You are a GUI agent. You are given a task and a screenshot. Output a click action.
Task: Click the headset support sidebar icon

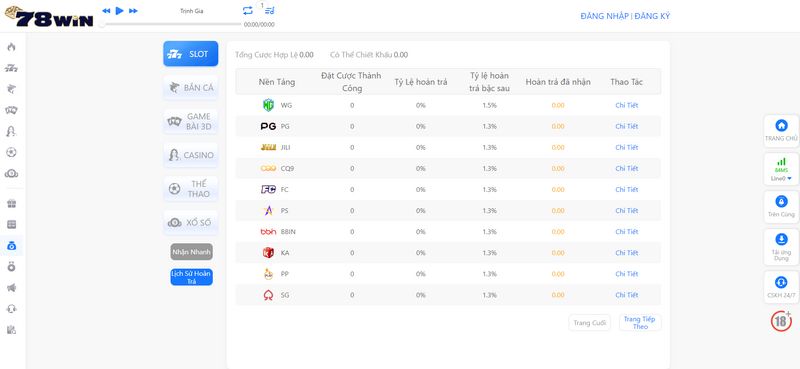11,309
